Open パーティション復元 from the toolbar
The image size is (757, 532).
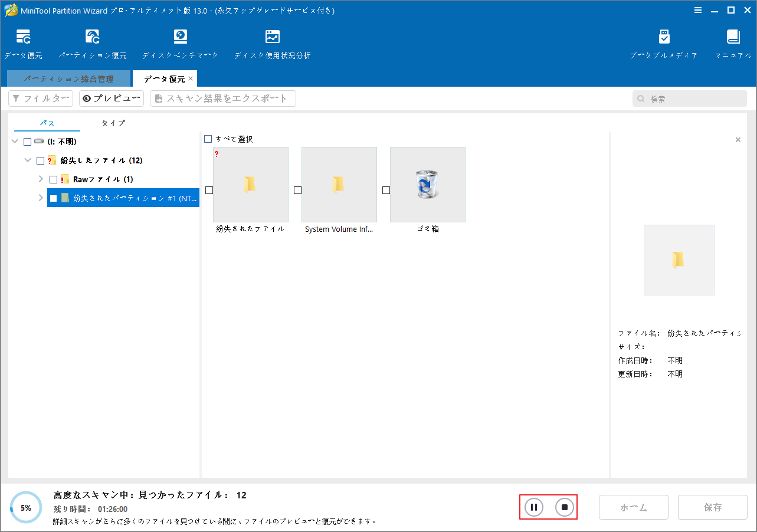[92, 37]
